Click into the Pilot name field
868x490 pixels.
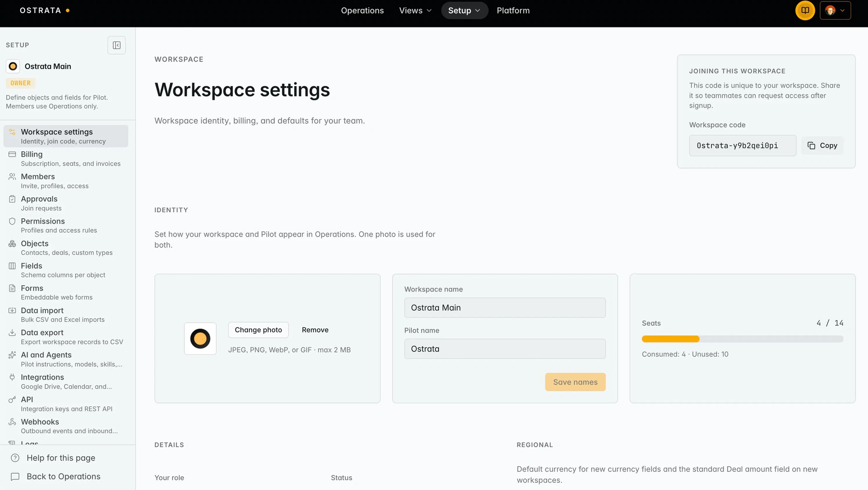click(505, 349)
